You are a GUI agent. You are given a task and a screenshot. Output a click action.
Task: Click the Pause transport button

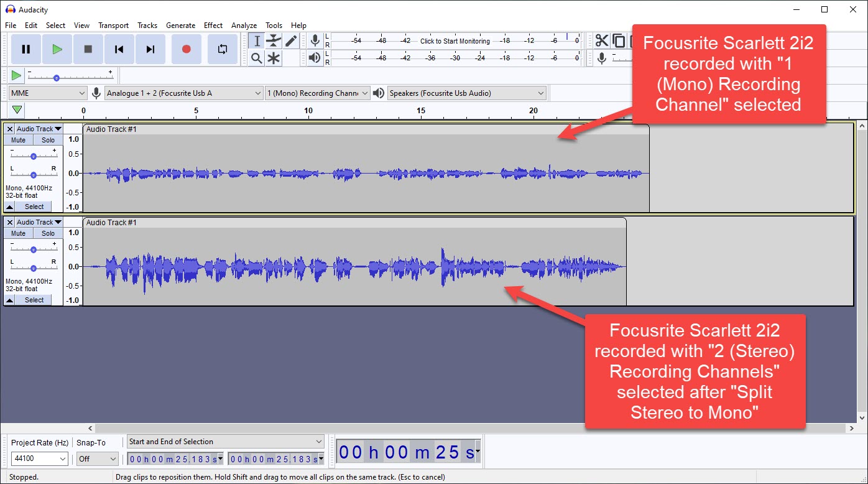click(x=26, y=49)
